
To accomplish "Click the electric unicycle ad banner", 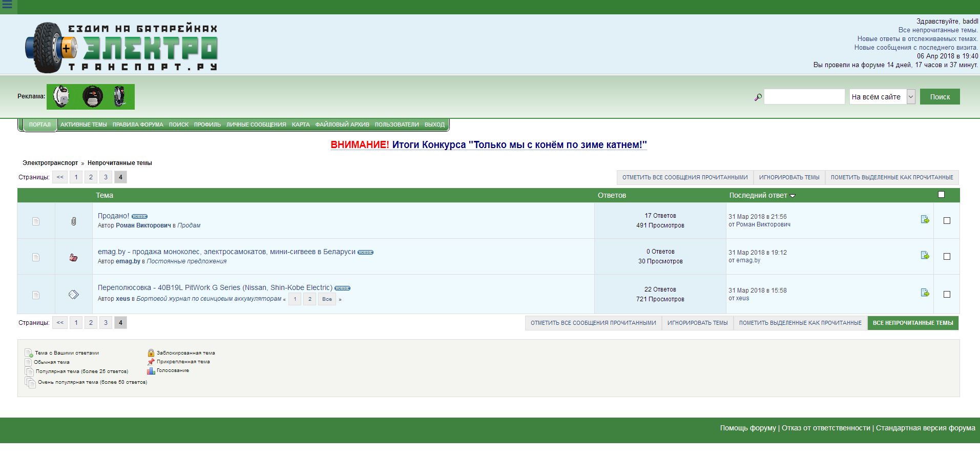I will (91, 97).
